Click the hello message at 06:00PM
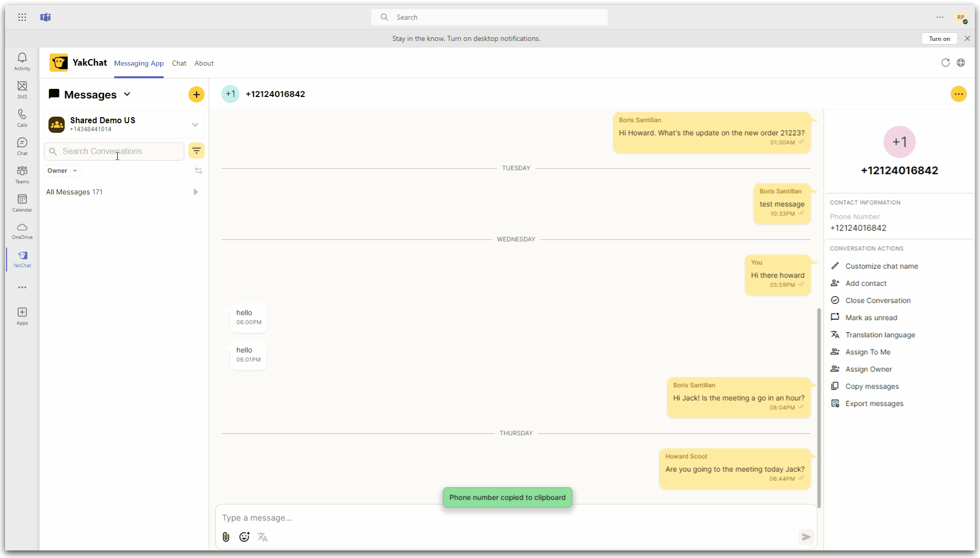This screenshot has height=558, width=980. 249,317
